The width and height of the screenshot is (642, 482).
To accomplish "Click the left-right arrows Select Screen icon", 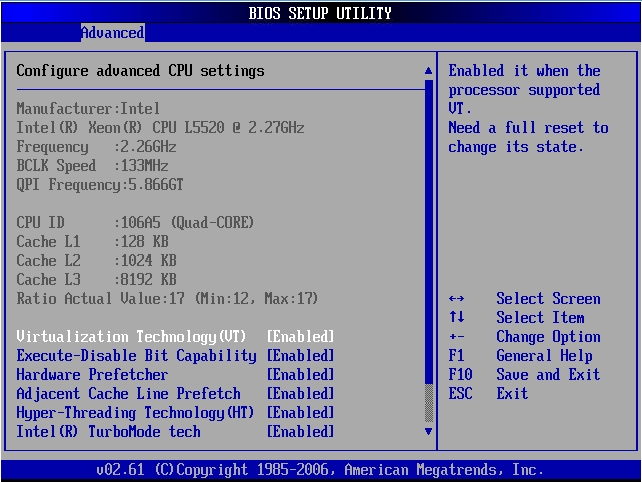I will [457, 299].
